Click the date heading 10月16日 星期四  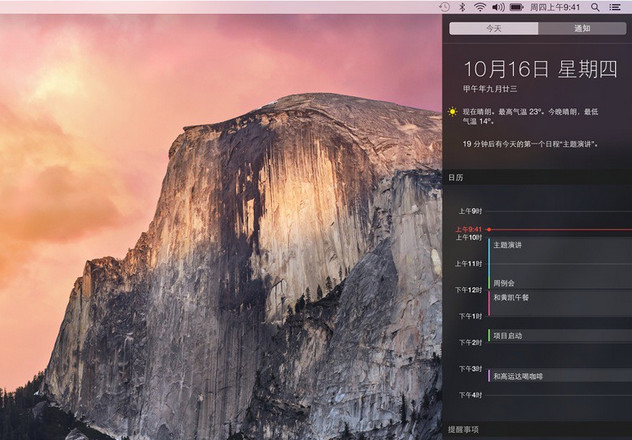[540, 70]
